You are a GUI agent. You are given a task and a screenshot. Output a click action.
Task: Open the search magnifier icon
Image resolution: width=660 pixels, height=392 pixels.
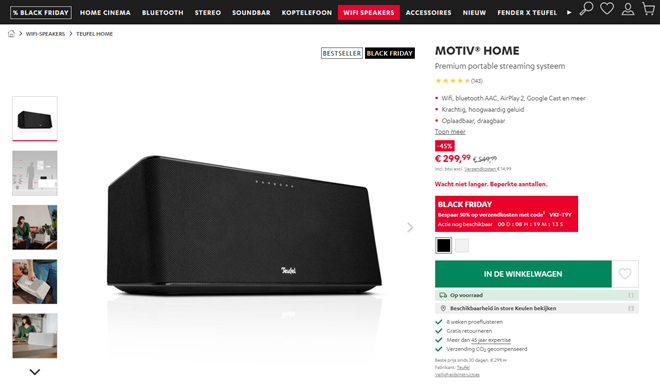tap(586, 8)
